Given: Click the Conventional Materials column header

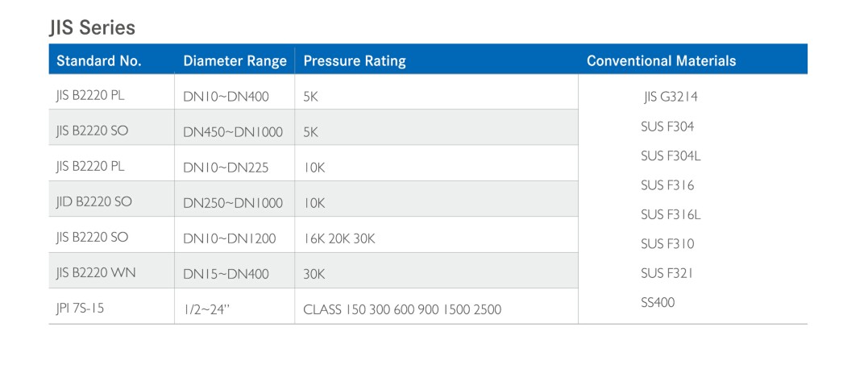Looking at the screenshot, I should [x=661, y=60].
